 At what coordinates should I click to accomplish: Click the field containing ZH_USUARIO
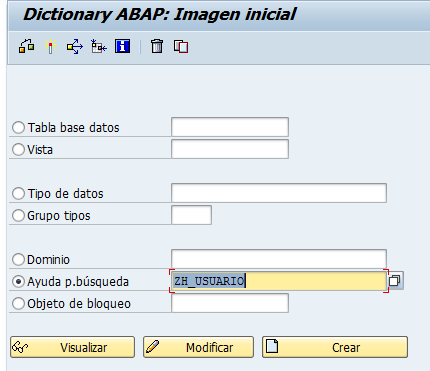pyautogui.click(x=279, y=281)
